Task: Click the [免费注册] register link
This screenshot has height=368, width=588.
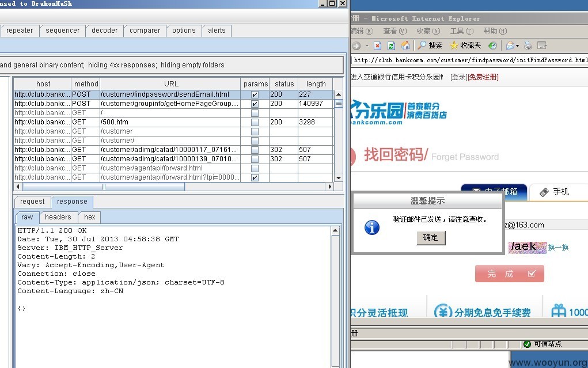Action: click(x=483, y=77)
